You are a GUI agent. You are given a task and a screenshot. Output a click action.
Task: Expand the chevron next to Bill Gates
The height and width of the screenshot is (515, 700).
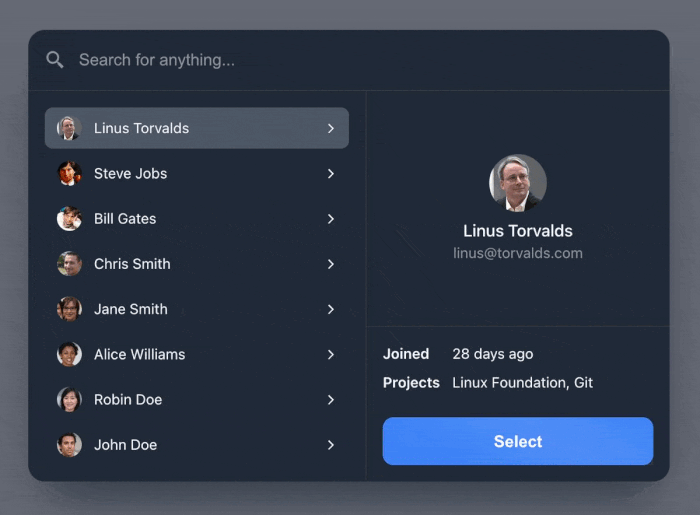(x=331, y=219)
